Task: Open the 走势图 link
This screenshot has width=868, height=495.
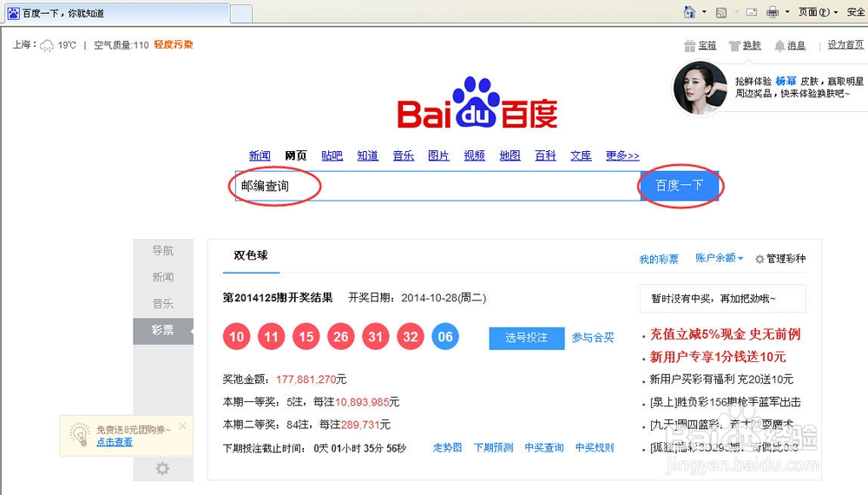Action: click(447, 447)
